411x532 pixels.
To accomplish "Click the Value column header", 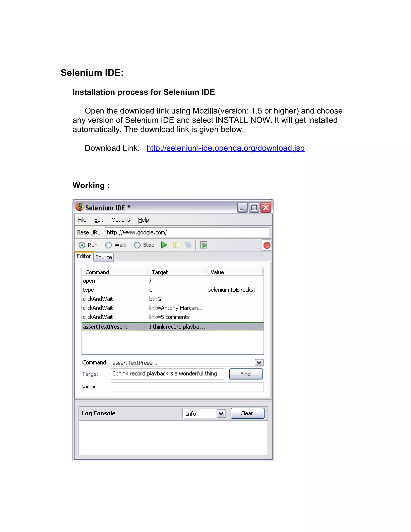I will coord(235,272).
